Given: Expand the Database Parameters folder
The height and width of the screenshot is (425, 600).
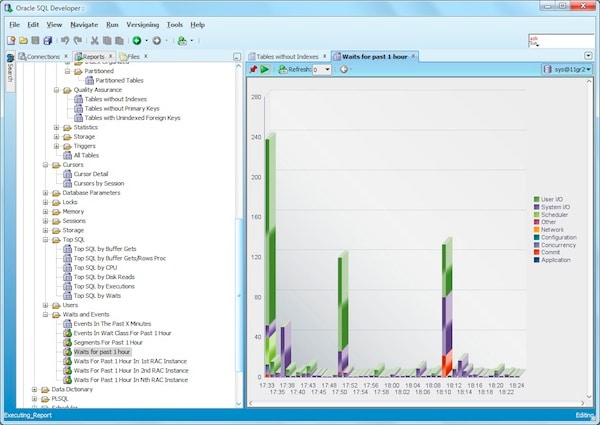Looking at the screenshot, I should [46, 193].
